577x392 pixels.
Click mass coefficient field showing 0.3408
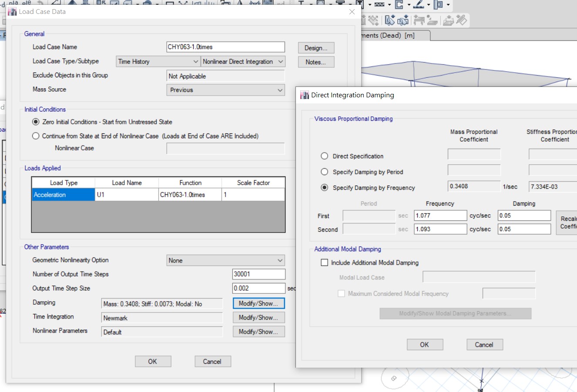click(x=474, y=186)
